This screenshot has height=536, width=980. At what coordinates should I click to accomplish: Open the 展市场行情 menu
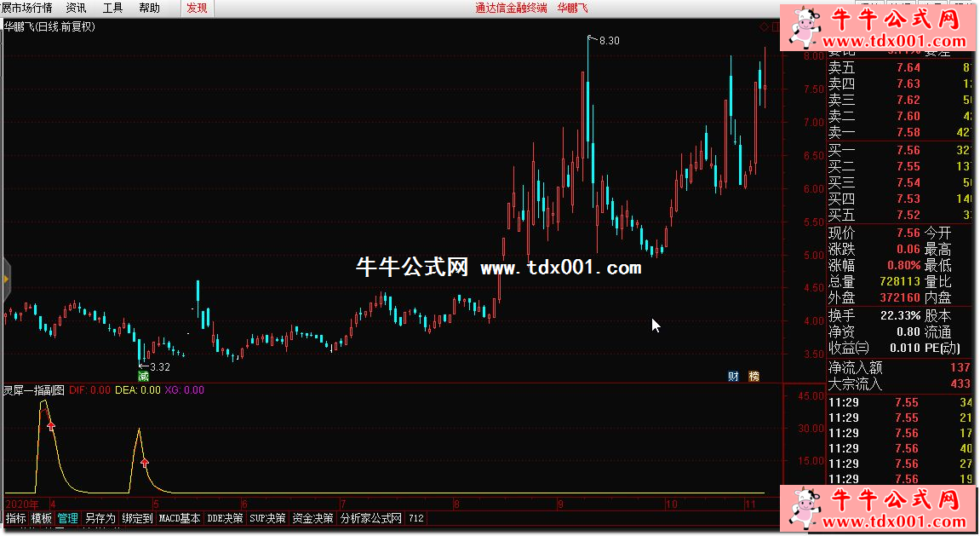26,9
